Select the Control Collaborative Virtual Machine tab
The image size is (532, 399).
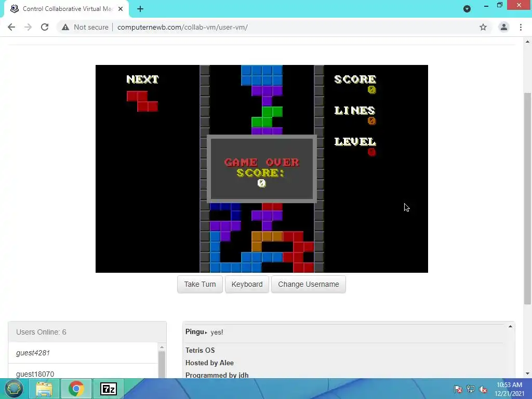coord(66,9)
